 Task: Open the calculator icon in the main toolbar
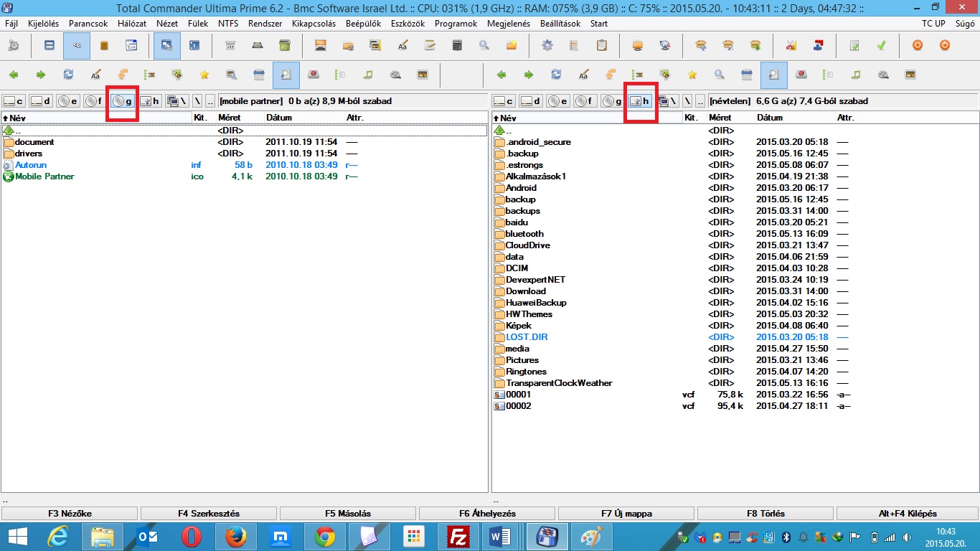tap(457, 45)
